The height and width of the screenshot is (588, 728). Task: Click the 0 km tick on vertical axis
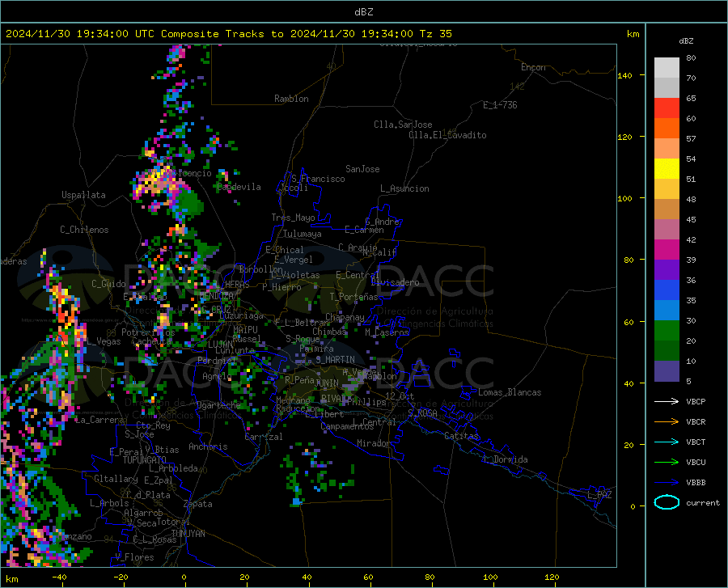633,506
